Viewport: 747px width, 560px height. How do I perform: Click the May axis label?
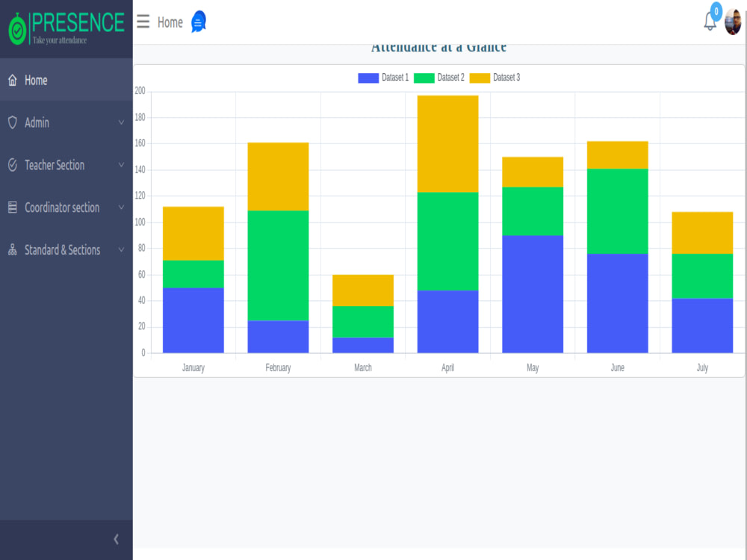click(533, 367)
